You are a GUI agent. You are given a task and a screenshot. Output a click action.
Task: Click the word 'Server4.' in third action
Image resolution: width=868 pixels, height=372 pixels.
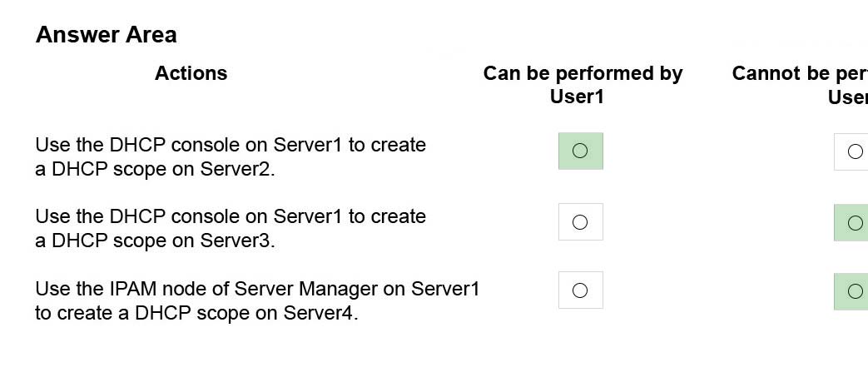[321, 313]
